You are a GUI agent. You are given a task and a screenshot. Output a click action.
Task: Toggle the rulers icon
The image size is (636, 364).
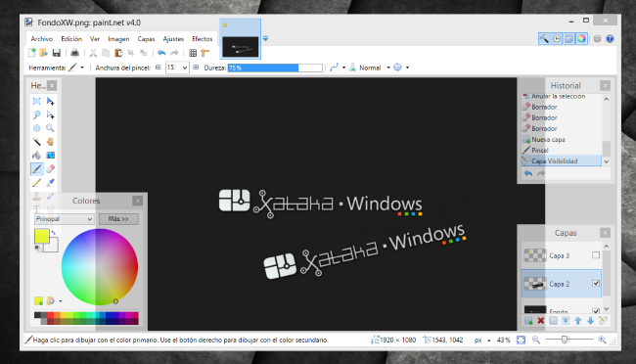coord(205,53)
